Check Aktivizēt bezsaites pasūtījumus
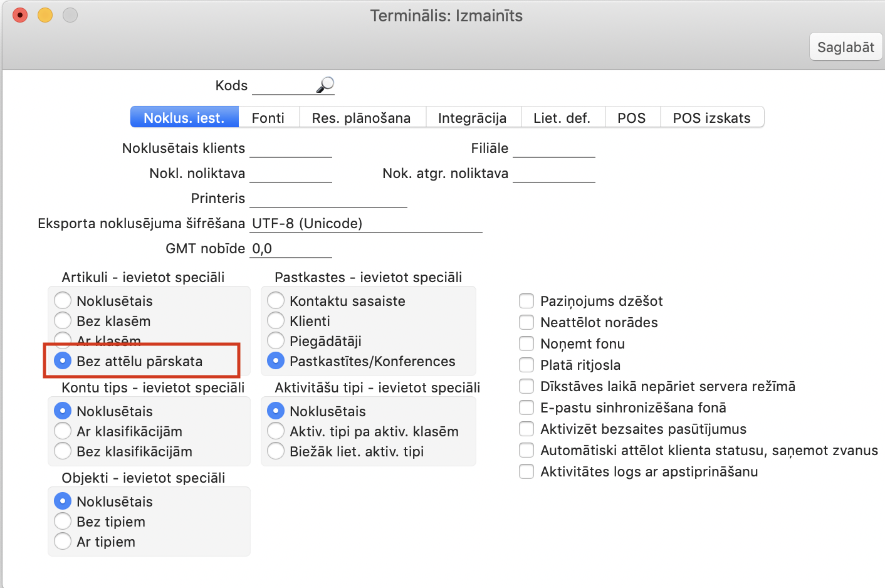 526,429
